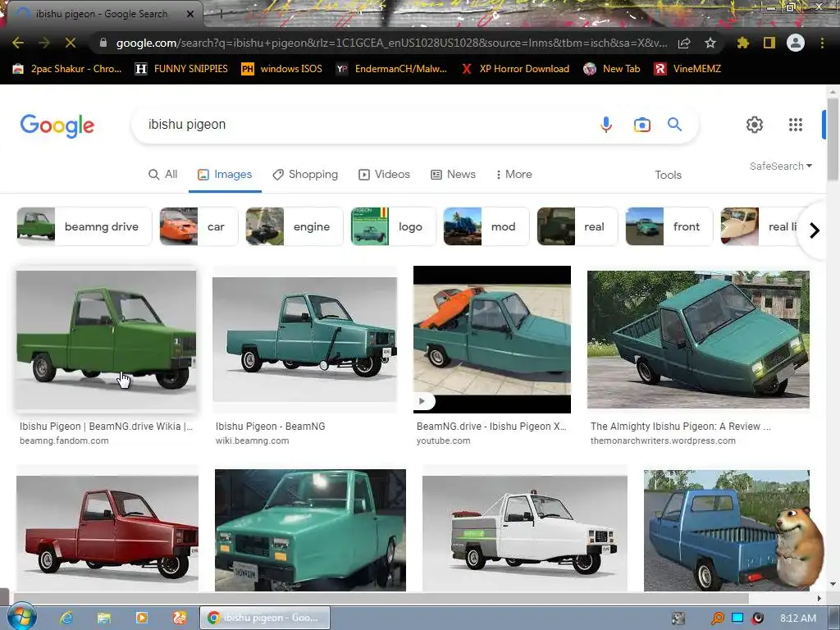Open the XP Horror Download bookmark
Image resolution: width=840 pixels, height=630 pixels.
point(515,69)
